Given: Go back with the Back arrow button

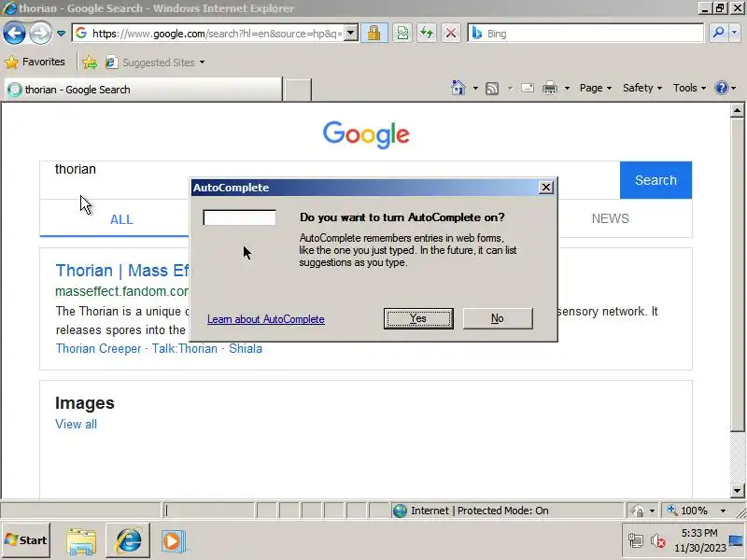Looking at the screenshot, I should click(x=14, y=34).
